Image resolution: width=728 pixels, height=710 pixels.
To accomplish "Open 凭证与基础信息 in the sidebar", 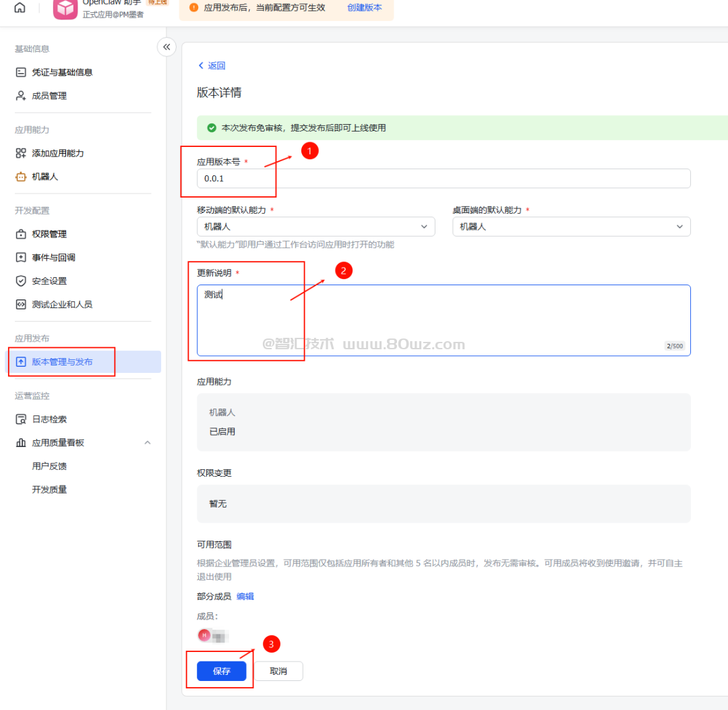I will point(62,72).
